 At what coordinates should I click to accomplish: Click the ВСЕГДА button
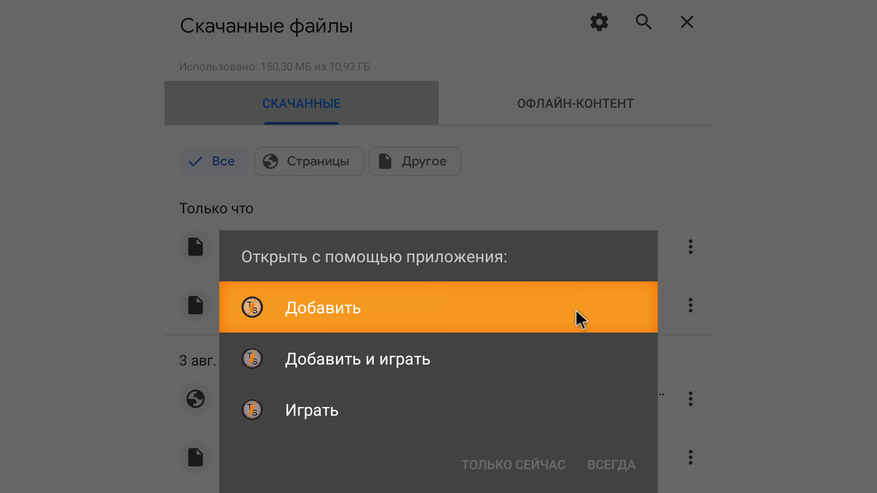(x=611, y=465)
